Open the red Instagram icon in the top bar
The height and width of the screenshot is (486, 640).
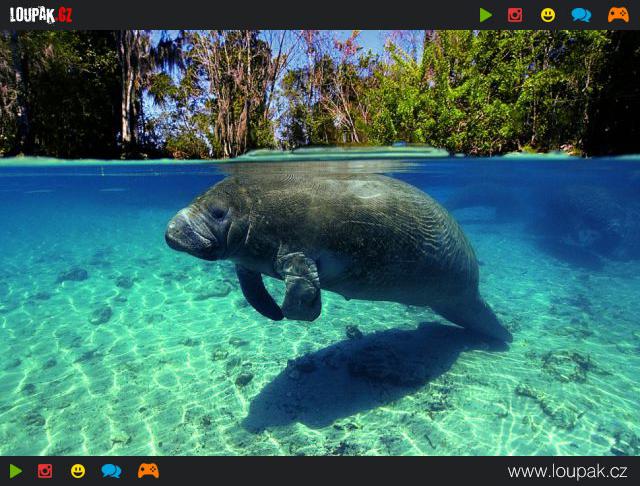tap(515, 15)
